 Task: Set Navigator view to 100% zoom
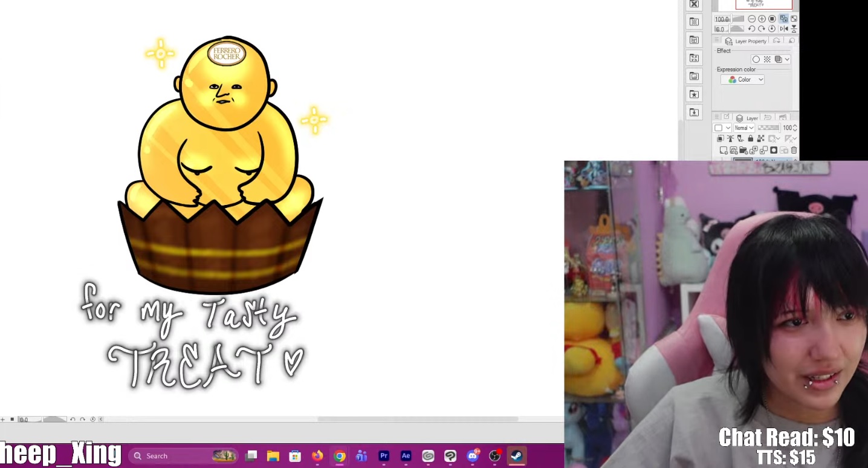772,19
